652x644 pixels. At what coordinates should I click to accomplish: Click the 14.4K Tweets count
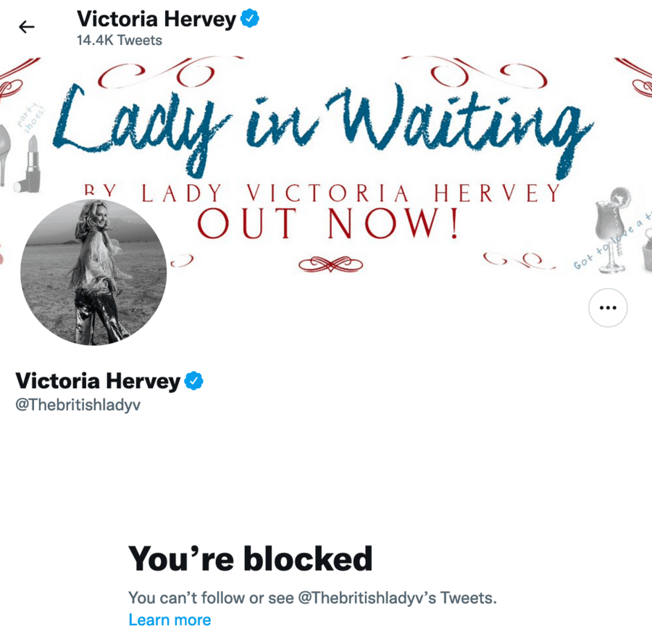(x=120, y=41)
